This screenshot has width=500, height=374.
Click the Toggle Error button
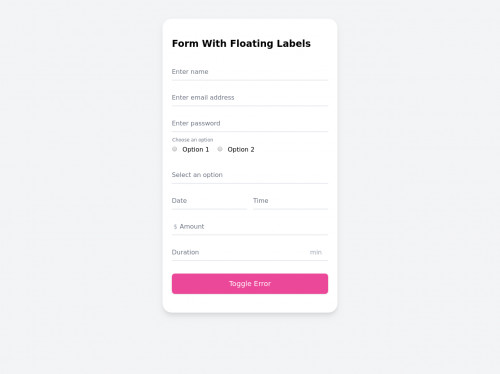[x=250, y=284]
